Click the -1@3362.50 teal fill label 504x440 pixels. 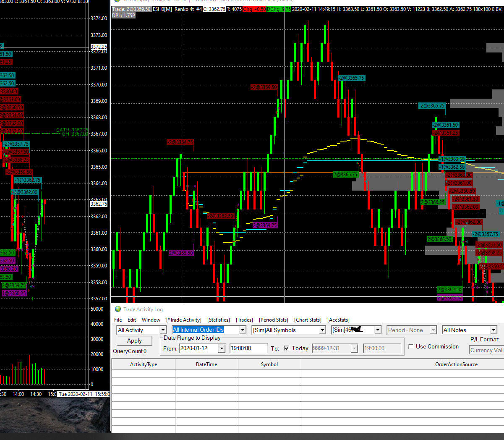click(452, 167)
